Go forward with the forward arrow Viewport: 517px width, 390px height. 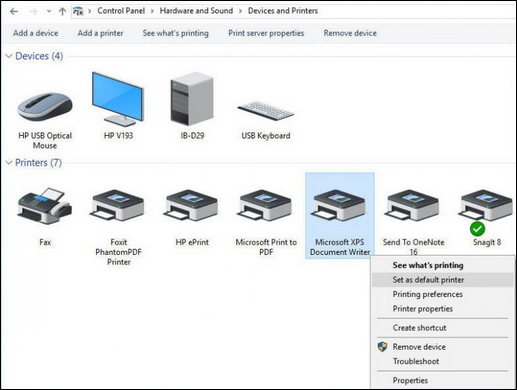[x=33, y=12]
